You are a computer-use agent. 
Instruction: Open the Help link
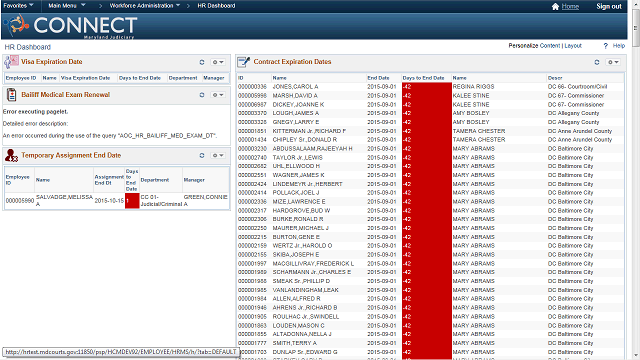(619, 46)
